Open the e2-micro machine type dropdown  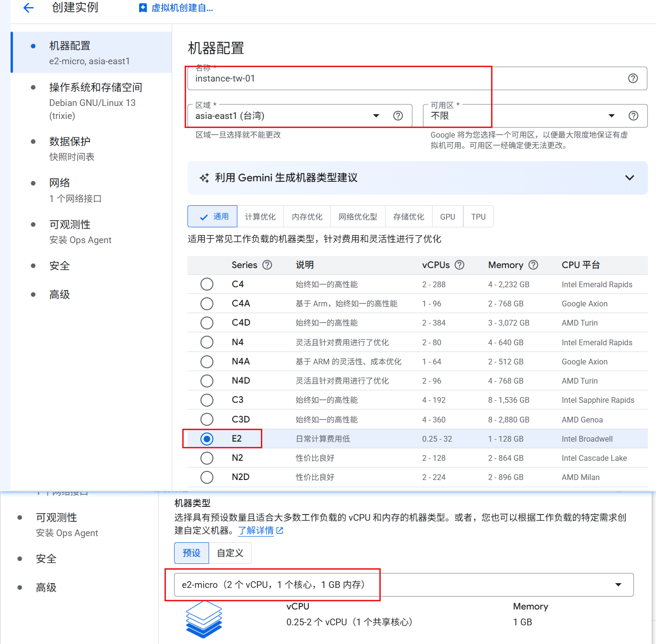[404, 585]
